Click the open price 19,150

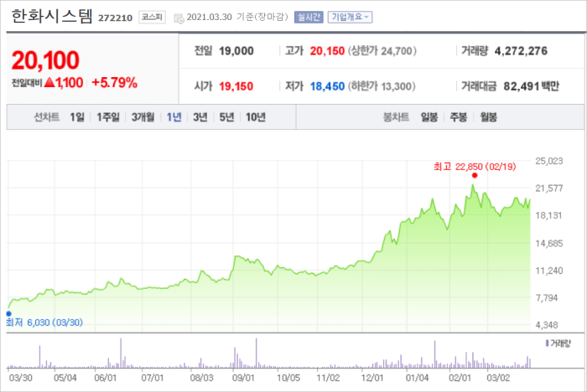point(236,86)
